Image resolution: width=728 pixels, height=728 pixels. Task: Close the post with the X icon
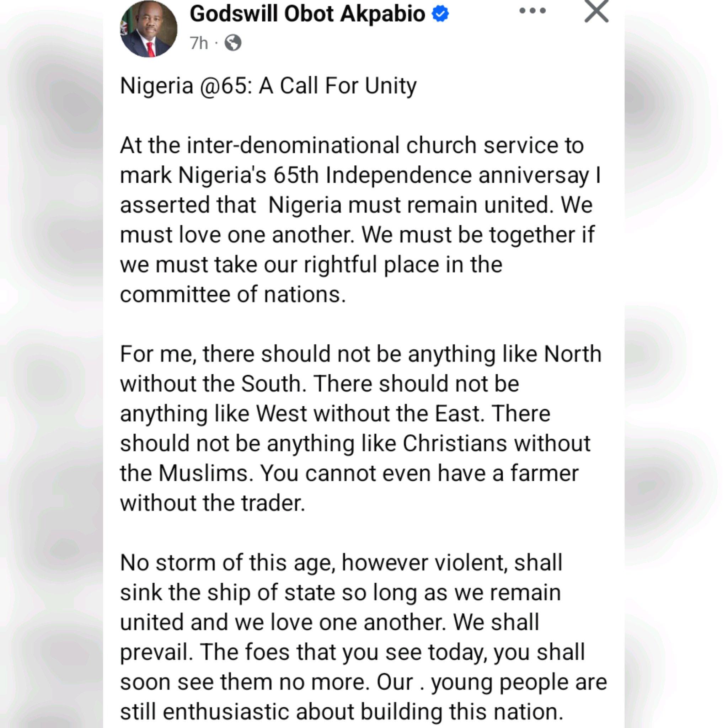click(x=596, y=11)
